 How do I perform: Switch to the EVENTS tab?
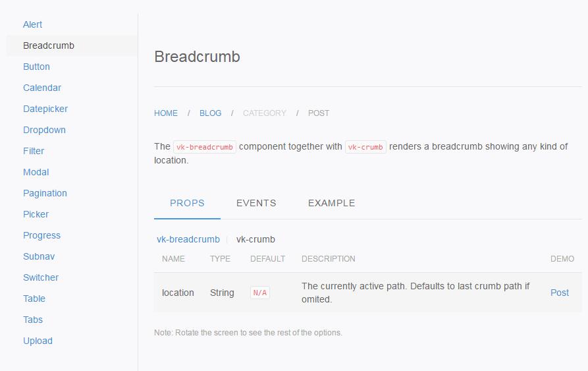point(256,203)
